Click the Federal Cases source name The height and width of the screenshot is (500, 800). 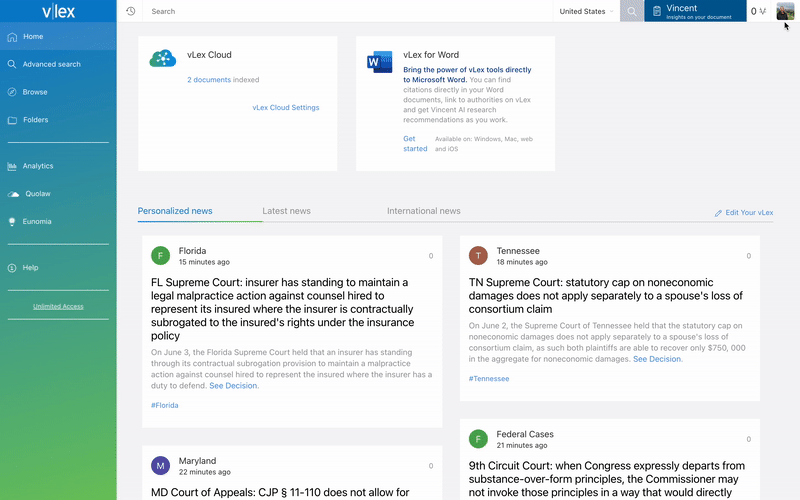pyautogui.click(x=525, y=434)
